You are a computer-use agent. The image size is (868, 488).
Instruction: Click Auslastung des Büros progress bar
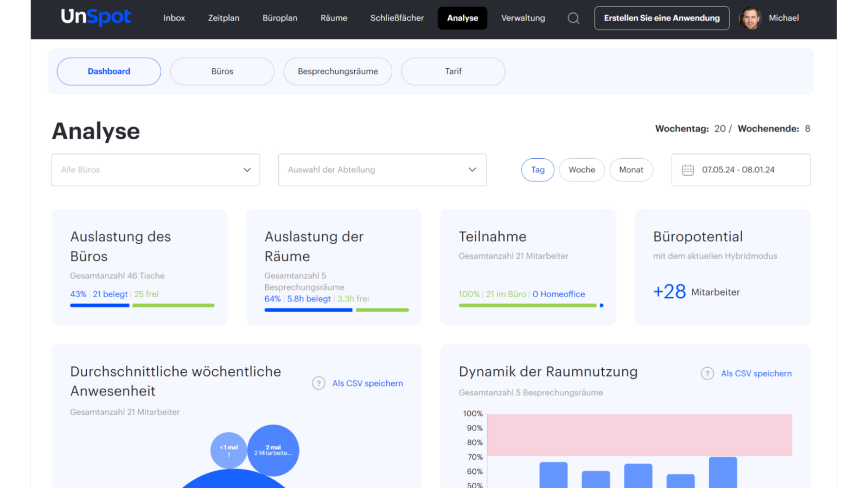point(142,305)
